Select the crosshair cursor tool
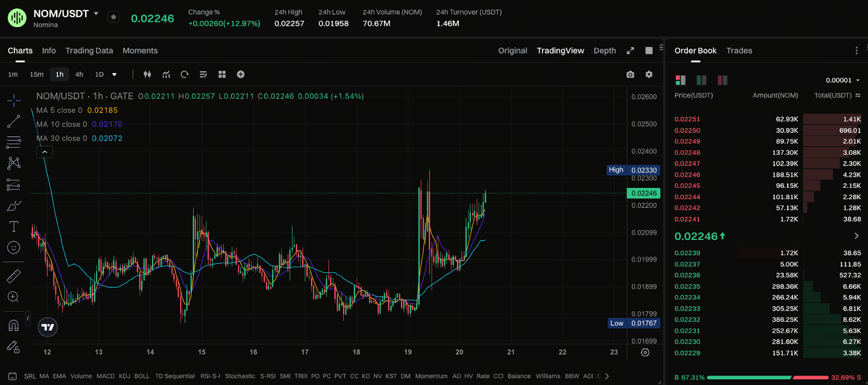The height and width of the screenshot is (385, 868). point(14,100)
